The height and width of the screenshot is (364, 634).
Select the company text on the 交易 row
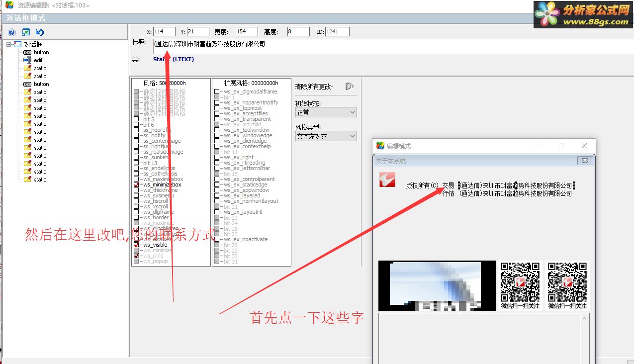point(516,185)
